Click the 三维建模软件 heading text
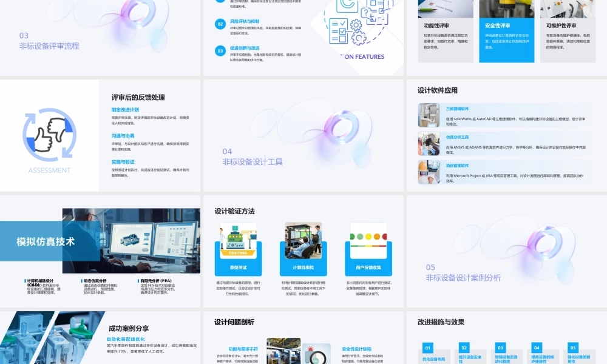The image size is (607, 364). point(457,109)
